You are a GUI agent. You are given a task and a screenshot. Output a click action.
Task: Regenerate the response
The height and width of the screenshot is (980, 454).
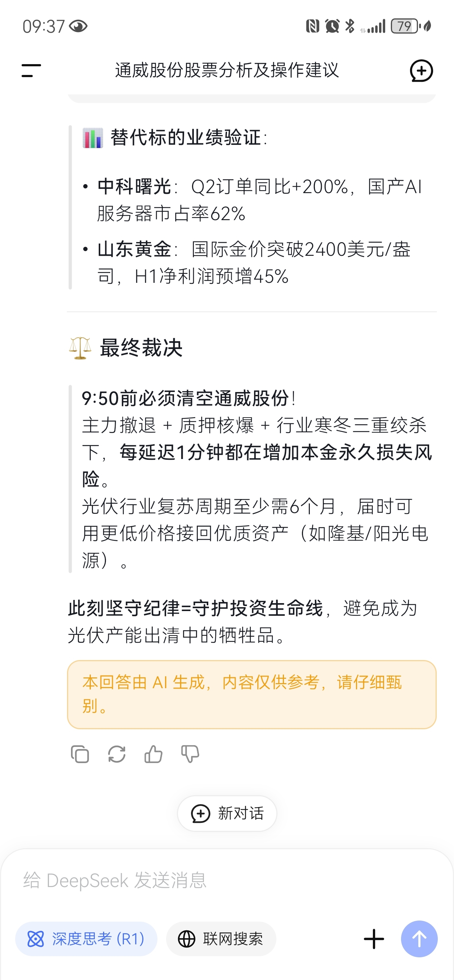click(116, 754)
